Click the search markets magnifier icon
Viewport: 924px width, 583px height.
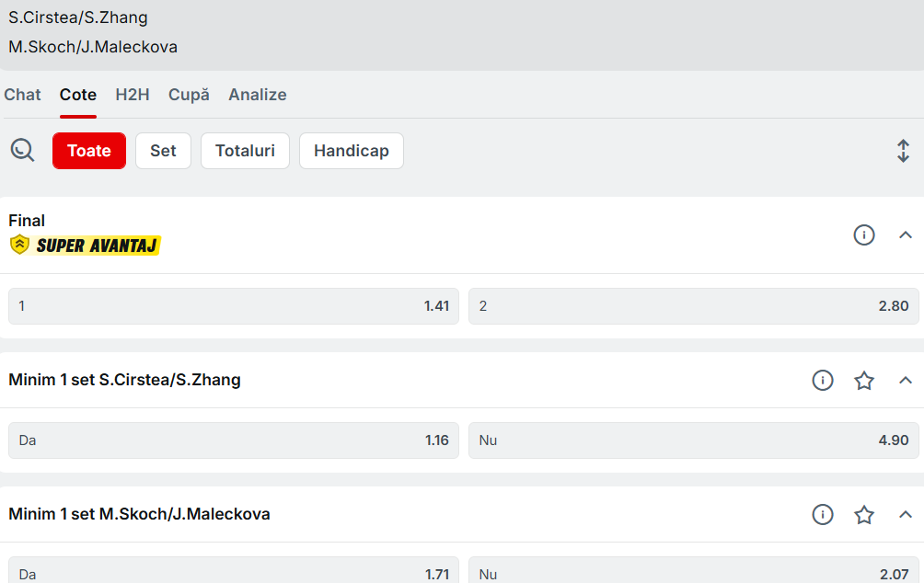22,150
